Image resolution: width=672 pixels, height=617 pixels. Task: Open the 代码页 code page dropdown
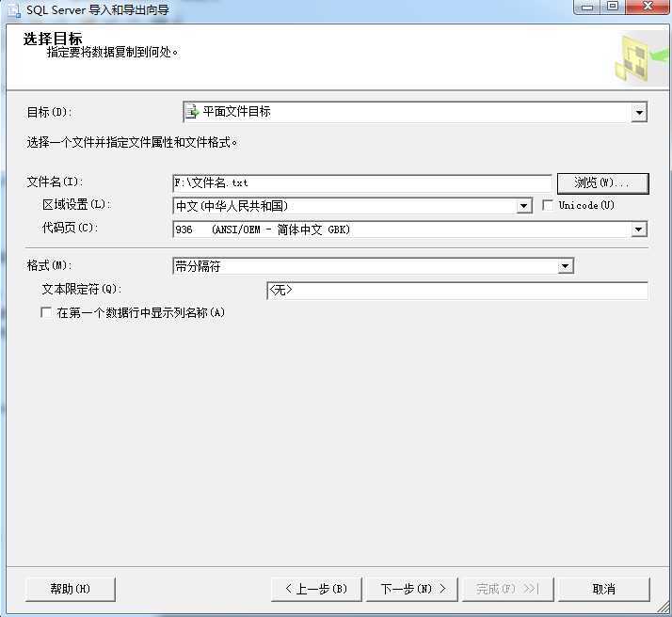(x=639, y=229)
